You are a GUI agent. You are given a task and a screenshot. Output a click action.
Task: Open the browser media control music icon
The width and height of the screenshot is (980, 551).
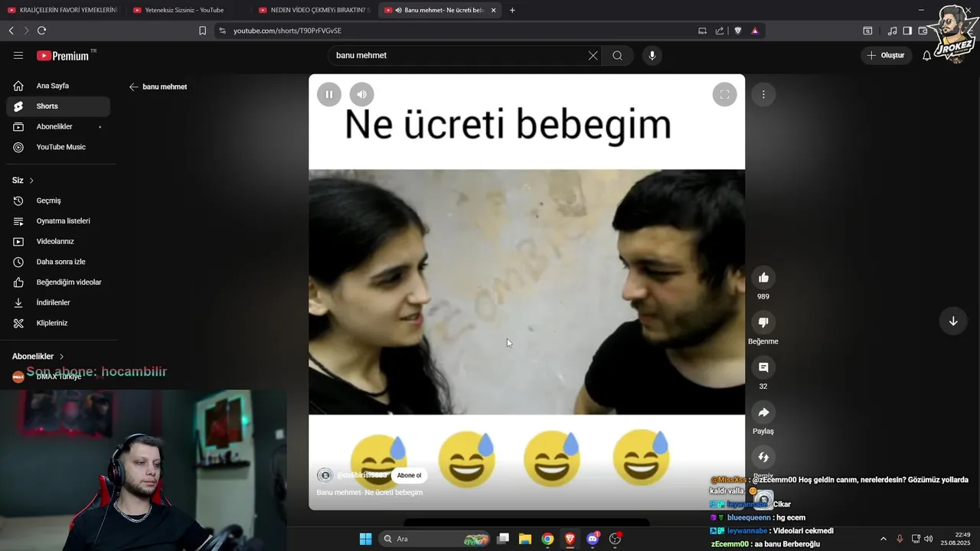[x=892, y=31]
